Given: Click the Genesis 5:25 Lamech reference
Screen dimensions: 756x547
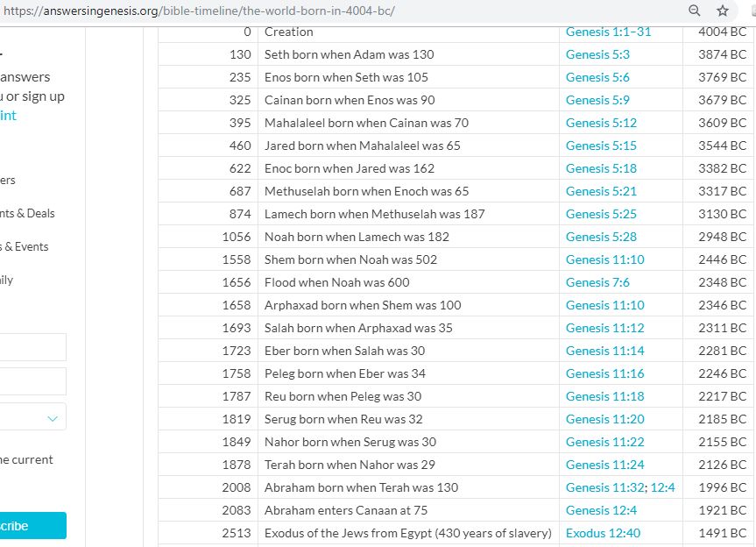Looking at the screenshot, I should click(x=601, y=214).
